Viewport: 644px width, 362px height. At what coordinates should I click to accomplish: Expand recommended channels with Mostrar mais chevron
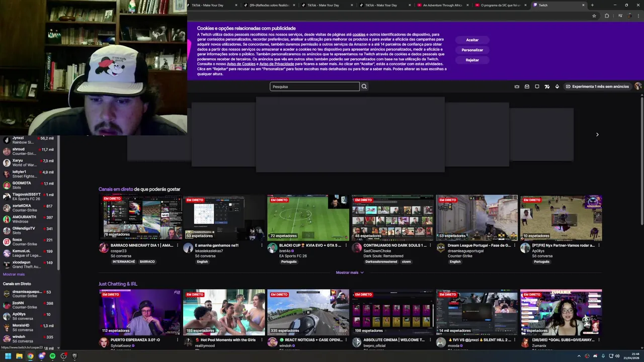(x=362, y=273)
